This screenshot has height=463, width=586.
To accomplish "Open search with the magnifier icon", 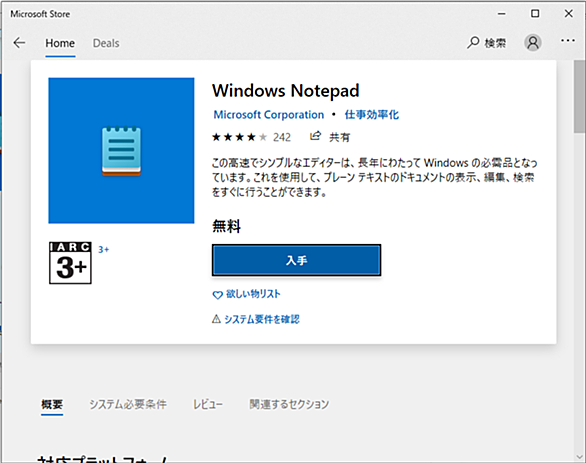I will pos(473,43).
